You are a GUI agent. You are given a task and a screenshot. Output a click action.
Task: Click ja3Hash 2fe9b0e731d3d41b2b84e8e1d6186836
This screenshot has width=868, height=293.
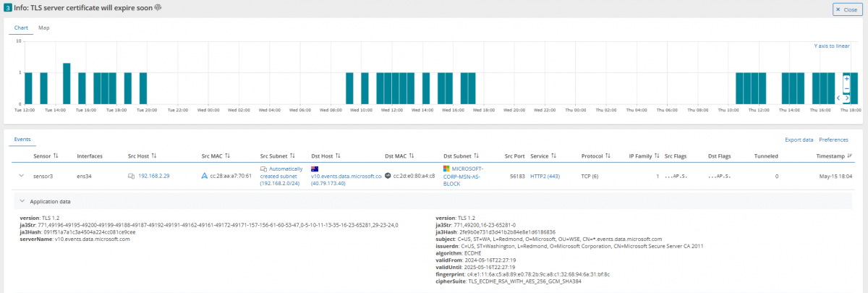click(495, 232)
